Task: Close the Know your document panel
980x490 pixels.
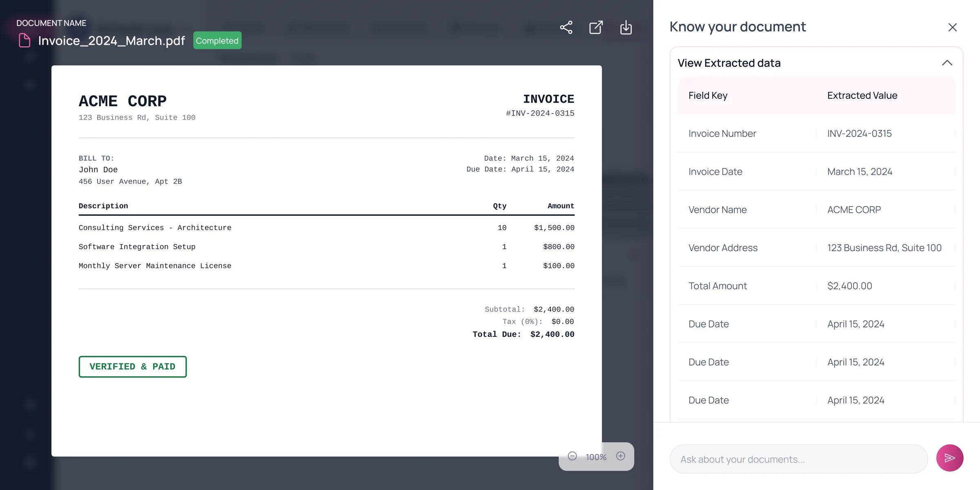Action: point(952,27)
